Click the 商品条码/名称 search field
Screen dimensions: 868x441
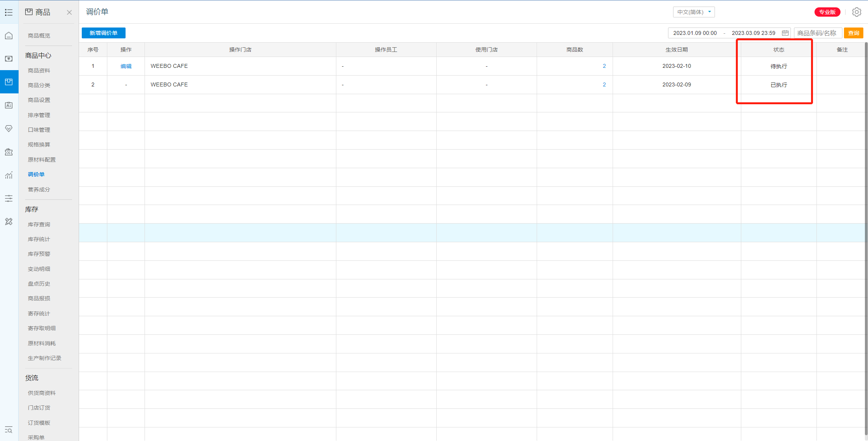(x=818, y=33)
